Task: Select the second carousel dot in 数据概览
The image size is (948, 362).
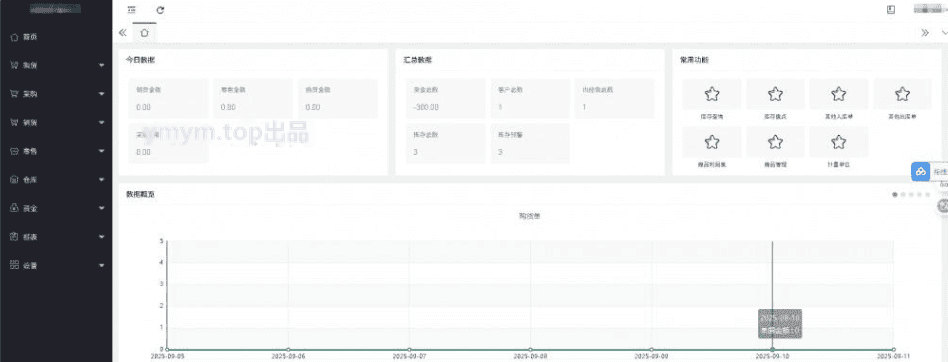Action: point(903,195)
